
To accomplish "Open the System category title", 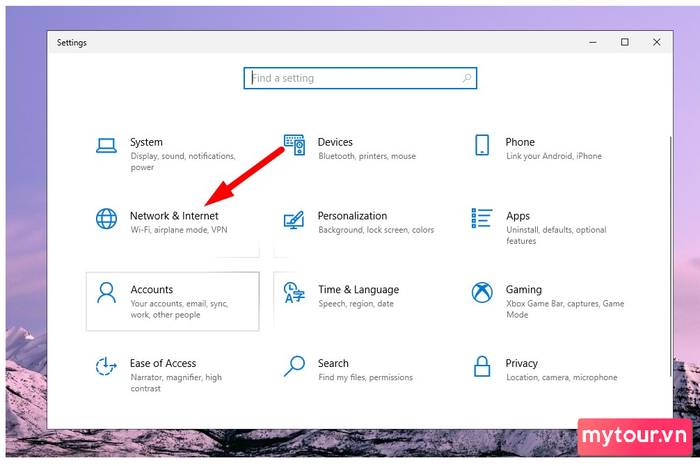I will [146, 142].
